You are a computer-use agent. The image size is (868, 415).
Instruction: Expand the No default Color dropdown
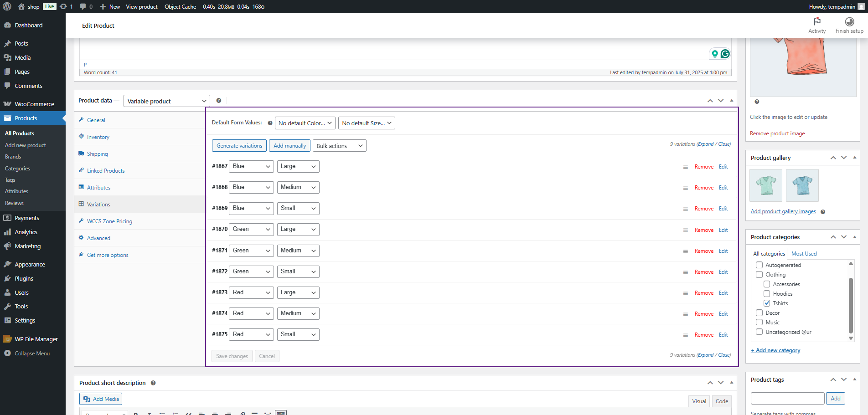305,123
